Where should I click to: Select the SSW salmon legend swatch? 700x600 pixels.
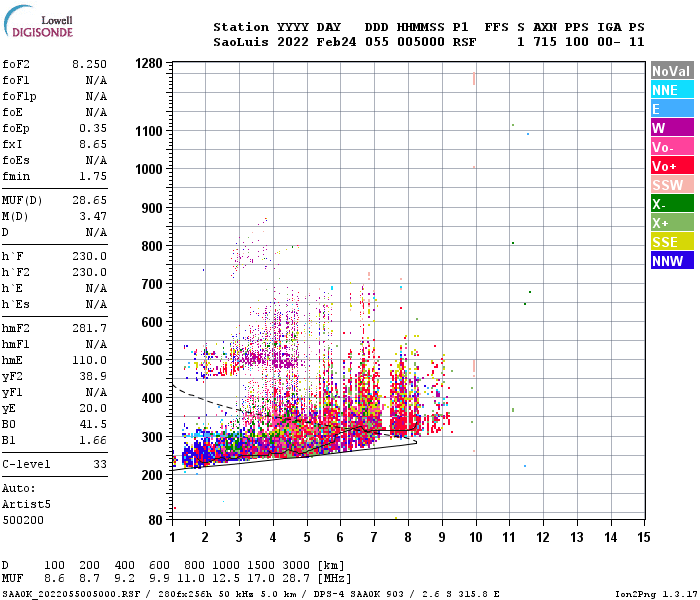click(x=672, y=185)
